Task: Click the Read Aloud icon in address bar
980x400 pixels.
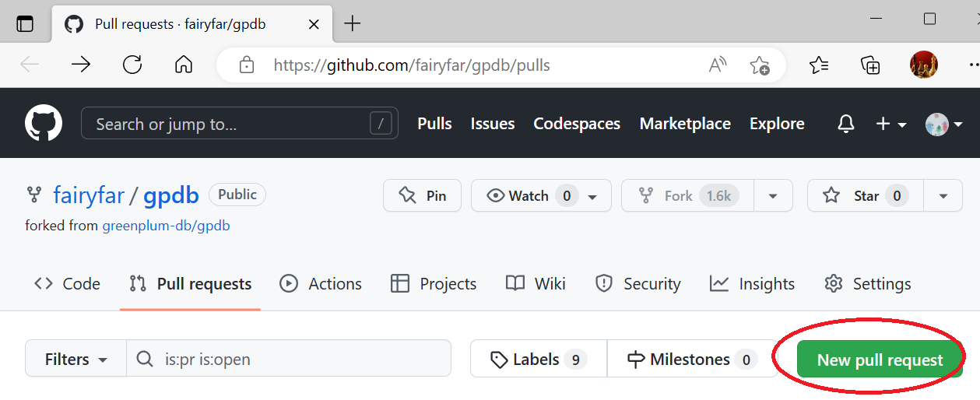Action: [x=718, y=65]
